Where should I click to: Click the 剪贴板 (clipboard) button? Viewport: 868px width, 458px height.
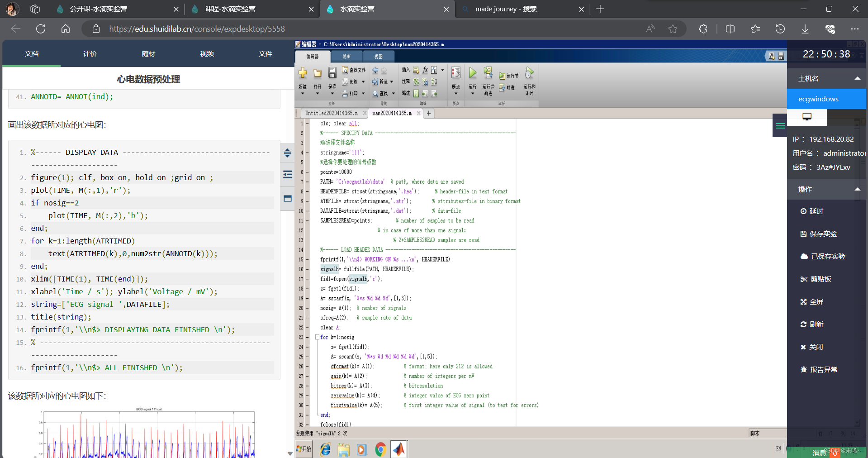tap(816, 279)
